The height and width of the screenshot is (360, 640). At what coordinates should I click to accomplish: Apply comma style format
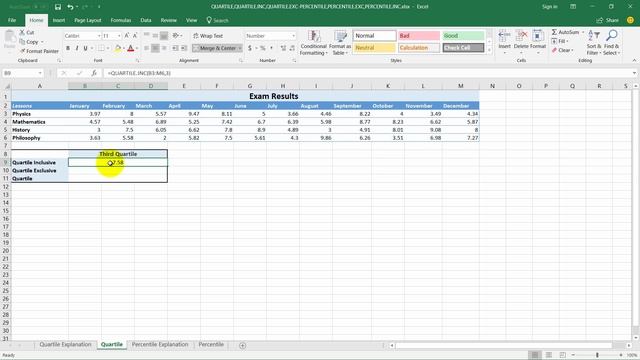click(x=271, y=48)
